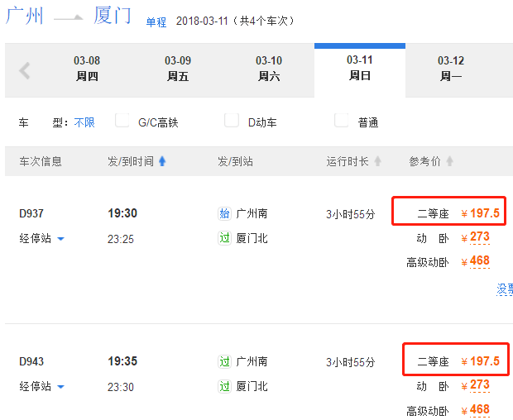Viewport: 513px width, 420px height.
Task: Click the 运行时长 column header
Action: (348, 161)
